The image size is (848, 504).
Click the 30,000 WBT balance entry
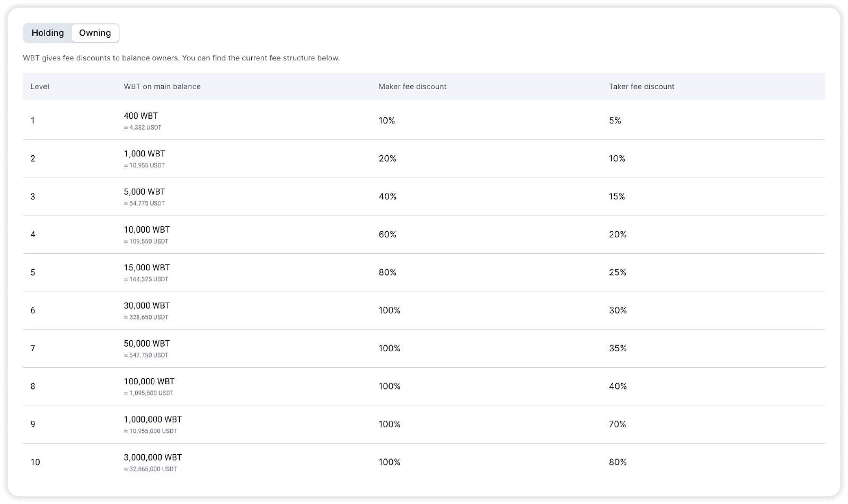147,305
